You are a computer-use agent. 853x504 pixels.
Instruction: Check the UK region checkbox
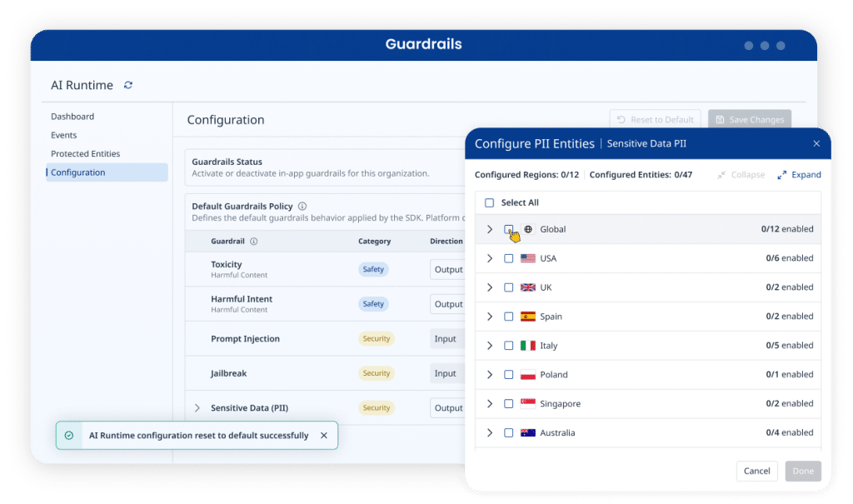(x=508, y=287)
